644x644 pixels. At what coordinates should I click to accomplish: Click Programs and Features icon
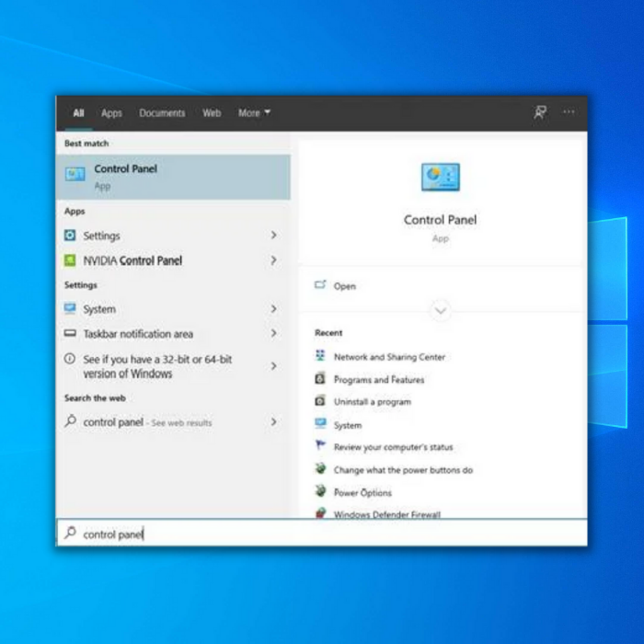(x=320, y=378)
